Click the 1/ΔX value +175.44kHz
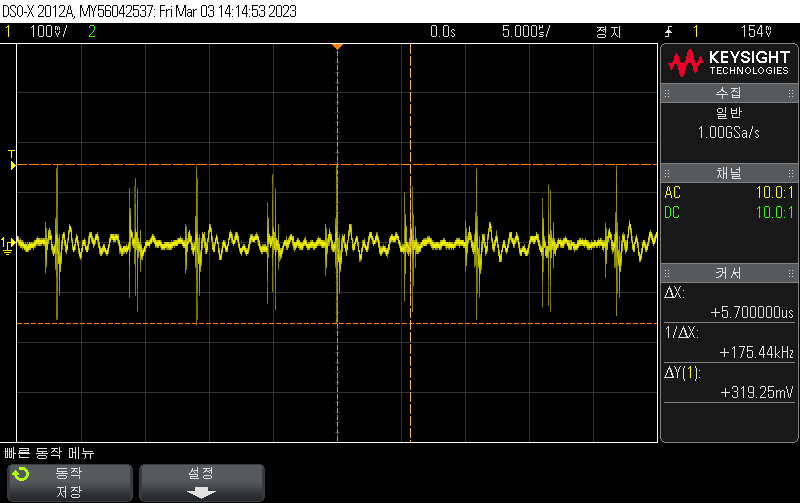 pyautogui.click(x=757, y=353)
